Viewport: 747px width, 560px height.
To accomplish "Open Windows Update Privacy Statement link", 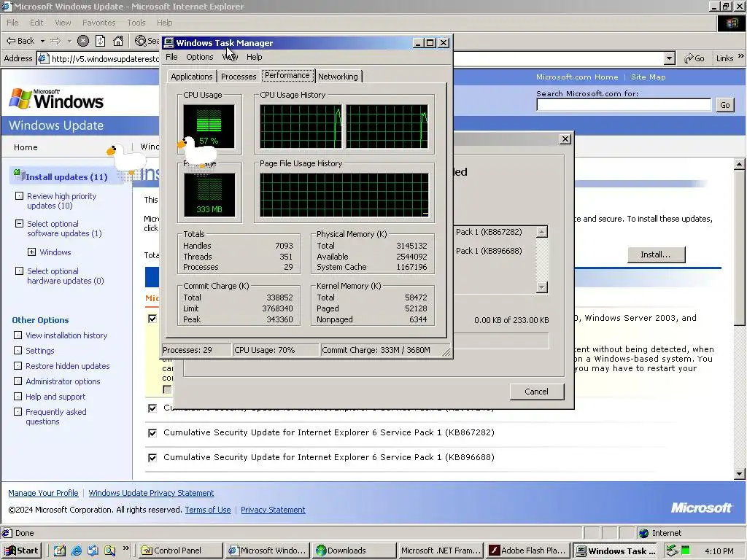I will (x=151, y=494).
